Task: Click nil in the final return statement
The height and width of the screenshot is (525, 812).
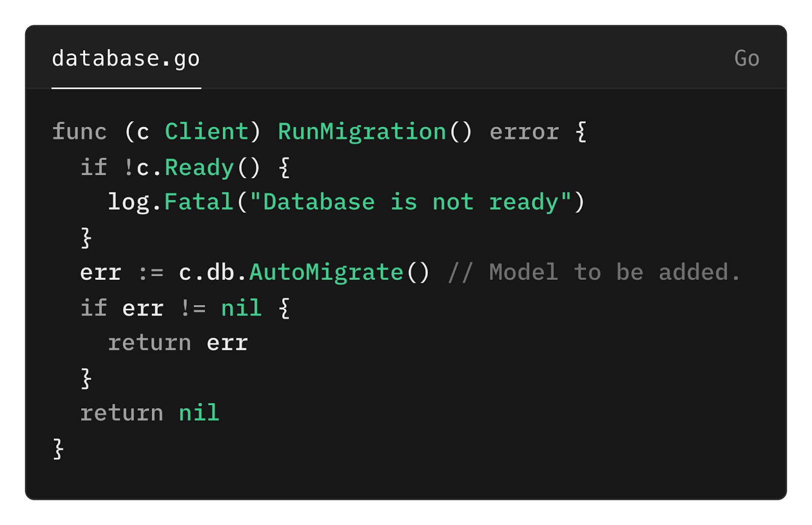Action: coord(199,413)
